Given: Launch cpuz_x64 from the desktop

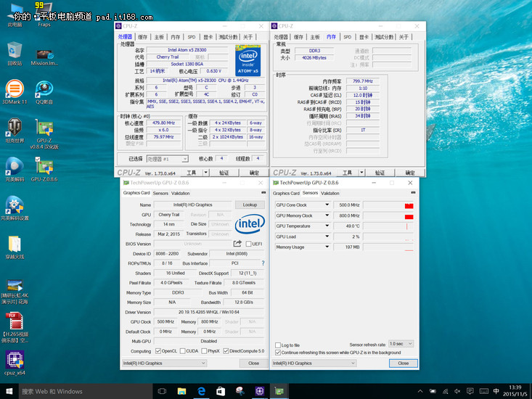Looking at the screenshot, I should tap(15, 363).
